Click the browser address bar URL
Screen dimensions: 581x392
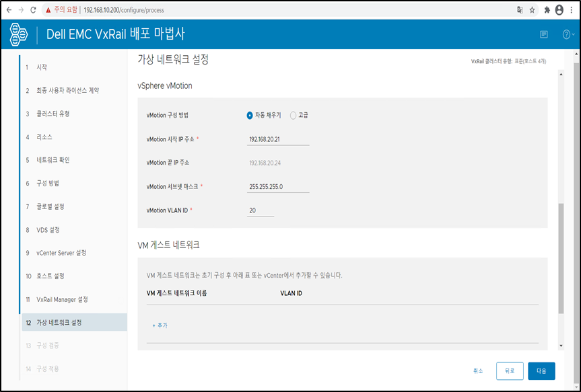(x=124, y=10)
